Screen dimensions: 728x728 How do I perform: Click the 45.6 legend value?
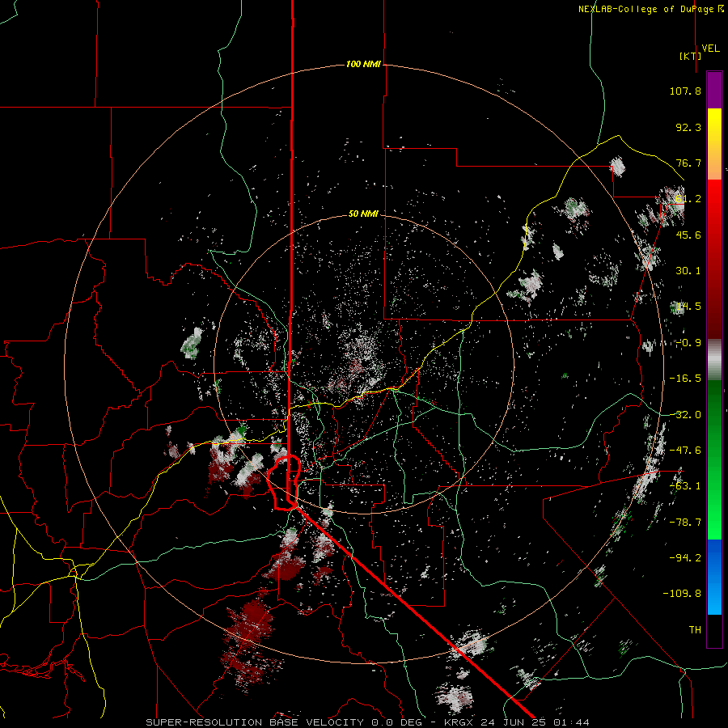[x=688, y=235]
